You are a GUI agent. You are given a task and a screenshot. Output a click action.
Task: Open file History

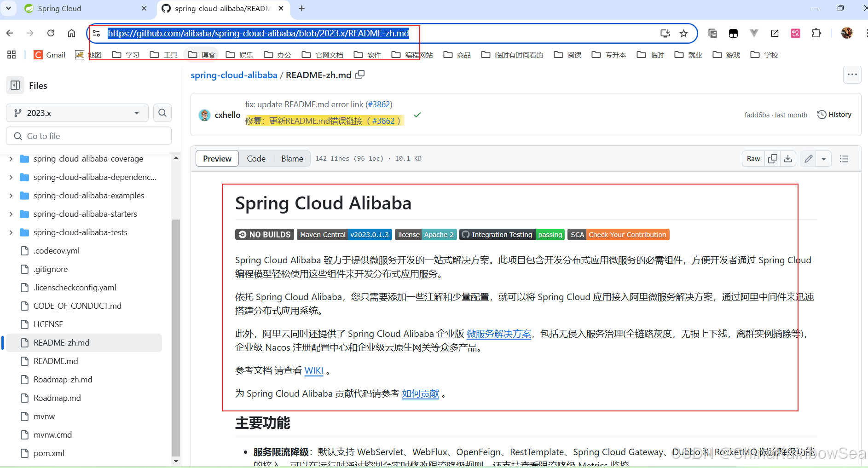(x=834, y=115)
